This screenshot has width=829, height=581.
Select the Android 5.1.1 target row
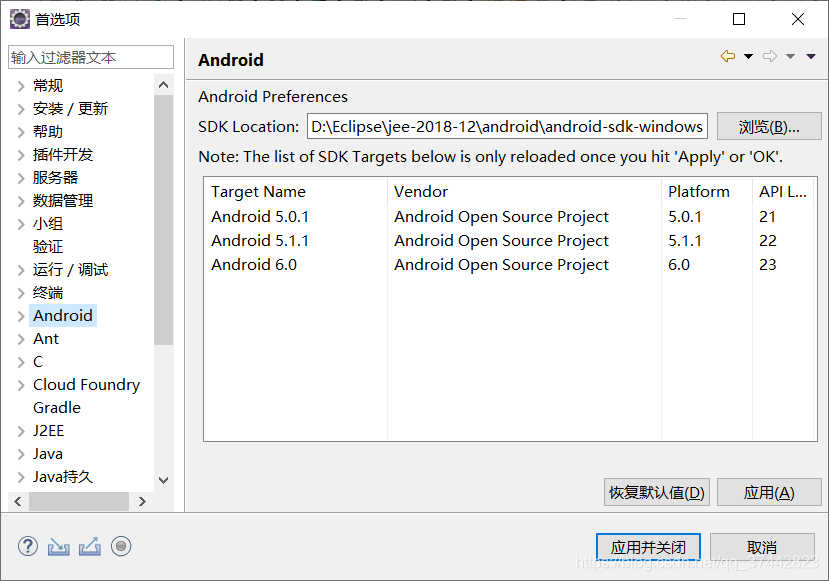(510, 241)
